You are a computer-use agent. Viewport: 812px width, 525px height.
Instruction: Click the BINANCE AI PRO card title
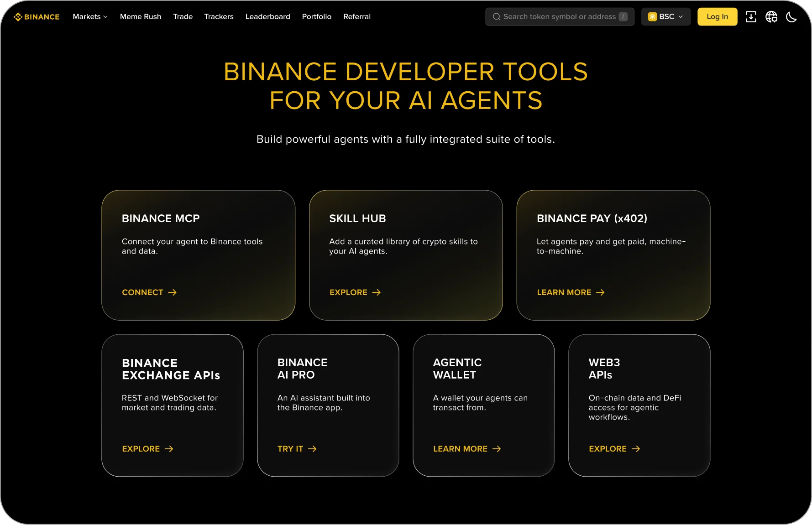[302, 369]
